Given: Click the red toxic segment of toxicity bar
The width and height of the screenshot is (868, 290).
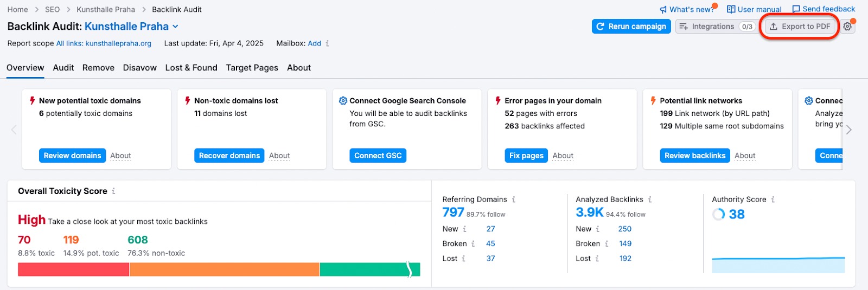Looking at the screenshot, I should pyautogui.click(x=73, y=269).
